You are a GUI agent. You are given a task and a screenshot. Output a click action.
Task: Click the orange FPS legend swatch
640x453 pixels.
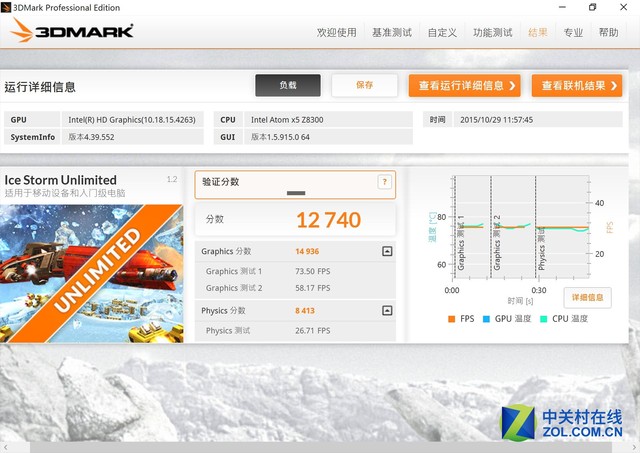[451, 320]
